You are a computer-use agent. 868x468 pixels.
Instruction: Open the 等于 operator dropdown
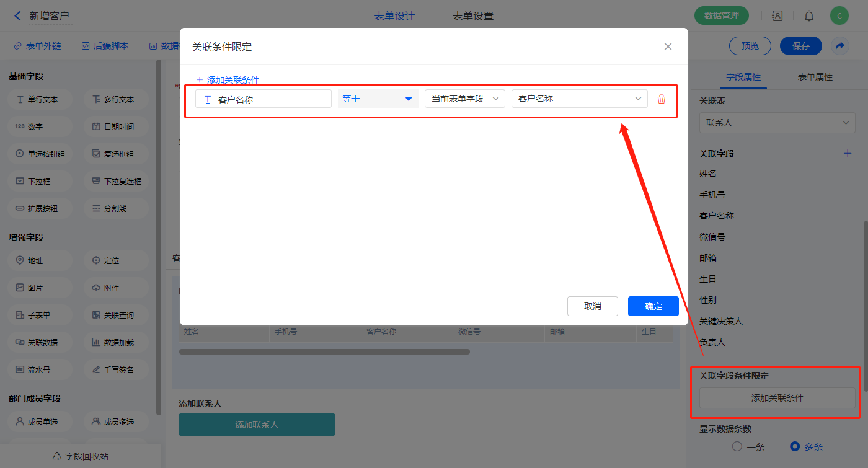click(378, 99)
